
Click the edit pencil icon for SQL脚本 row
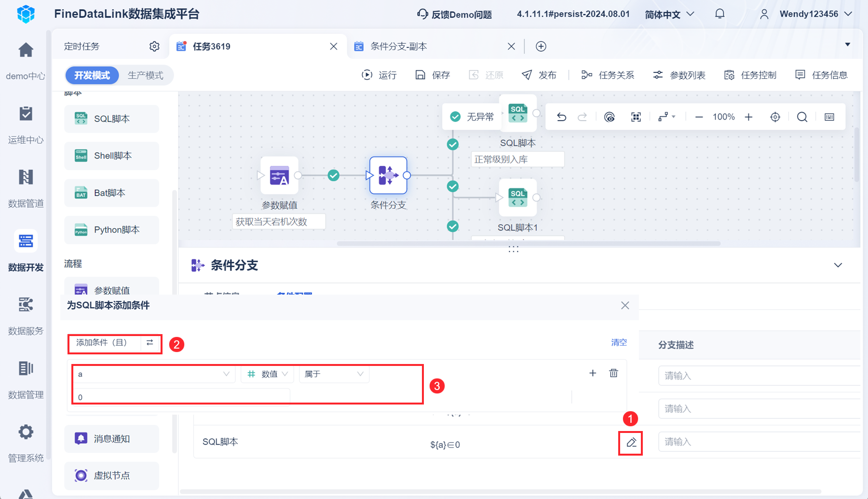pos(631,443)
